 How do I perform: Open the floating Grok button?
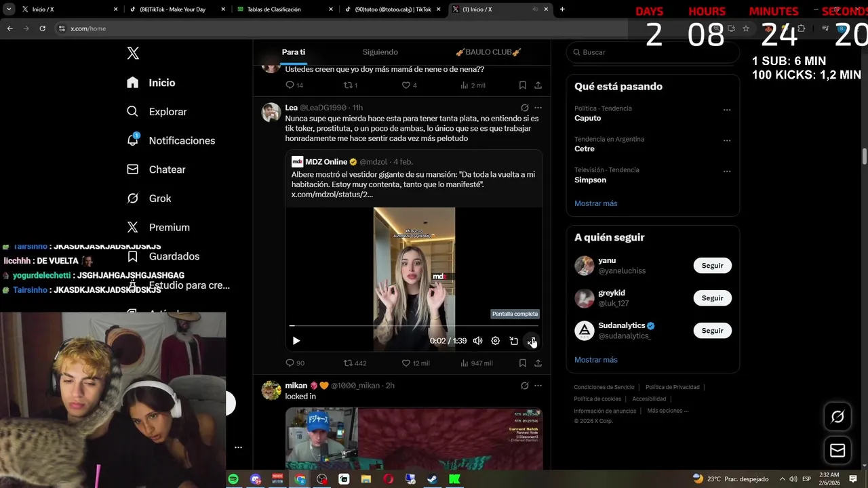(x=837, y=417)
